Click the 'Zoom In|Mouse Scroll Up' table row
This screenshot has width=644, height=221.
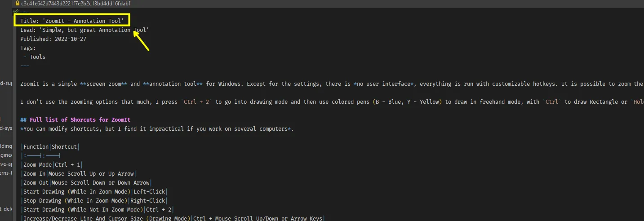tap(78, 174)
